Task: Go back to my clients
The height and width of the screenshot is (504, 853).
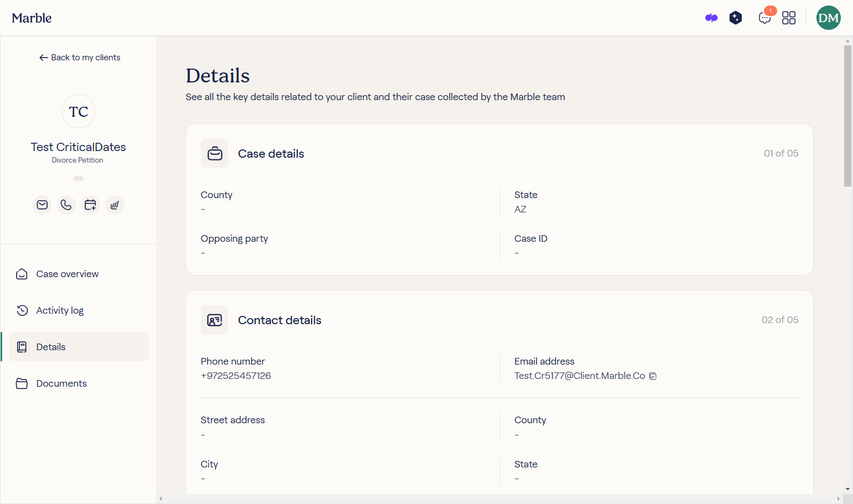Action: pos(80,58)
